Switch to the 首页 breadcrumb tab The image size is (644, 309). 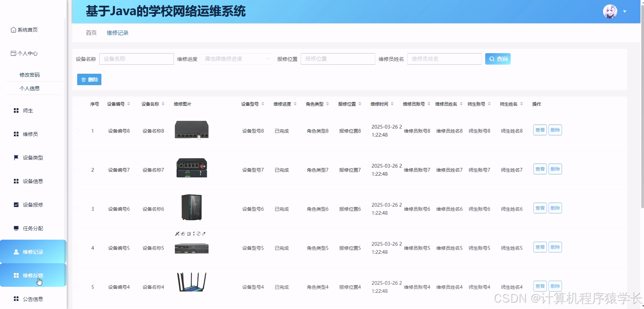click(x=91, y=33)
